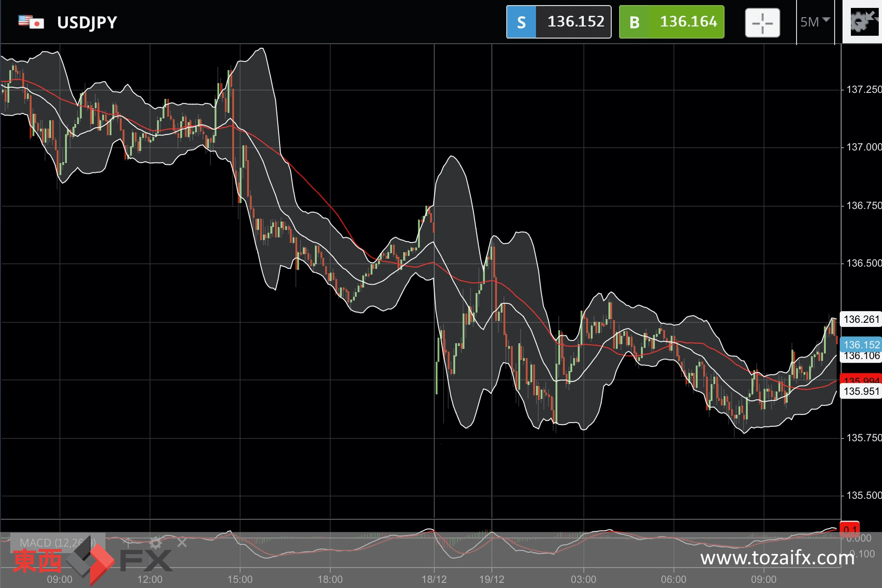The width and height of the screenshot is (882, 588).
Task: Open the 5M timeframe dropdown
Action: 815,22
